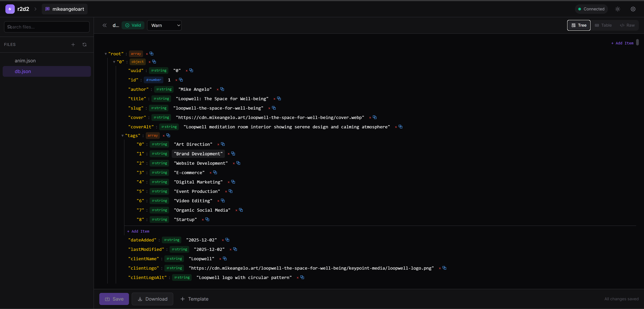The height and width of the screenshot is (309, 644).
Task: Copy the clientName field
Action: [225, 258]
